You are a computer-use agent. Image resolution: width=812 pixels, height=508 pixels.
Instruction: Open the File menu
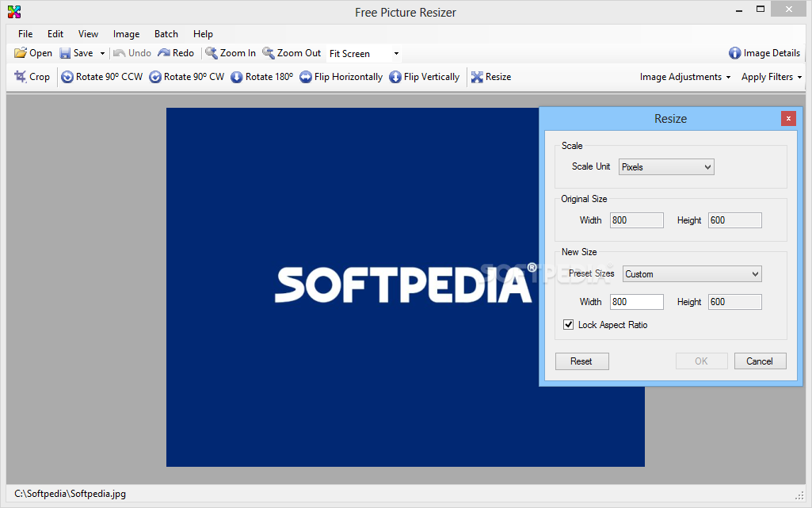pyautogui.click(x=25, y=33)
